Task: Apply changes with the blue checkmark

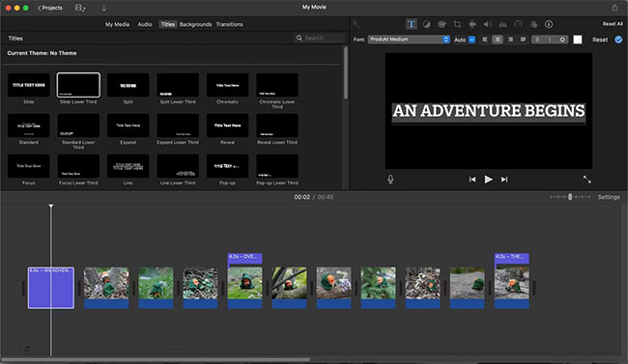Action: [x=618, y=40]
